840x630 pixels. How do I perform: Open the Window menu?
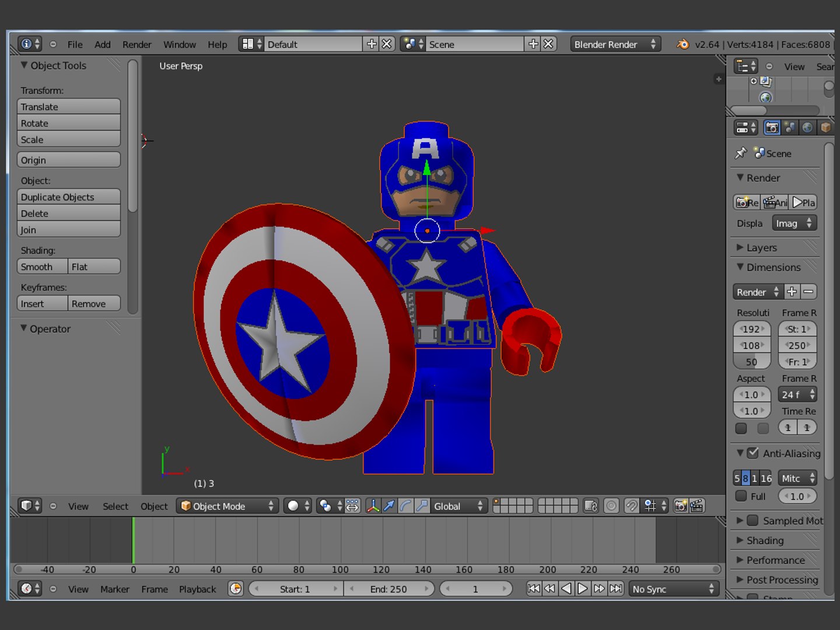tap(180, 44)
